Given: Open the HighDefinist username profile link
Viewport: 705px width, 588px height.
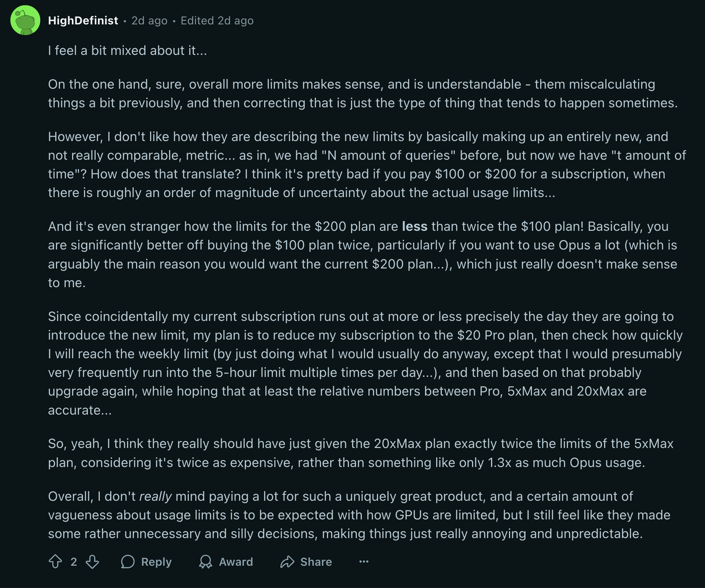Looking at the screenshot, I should coord(83,20).
